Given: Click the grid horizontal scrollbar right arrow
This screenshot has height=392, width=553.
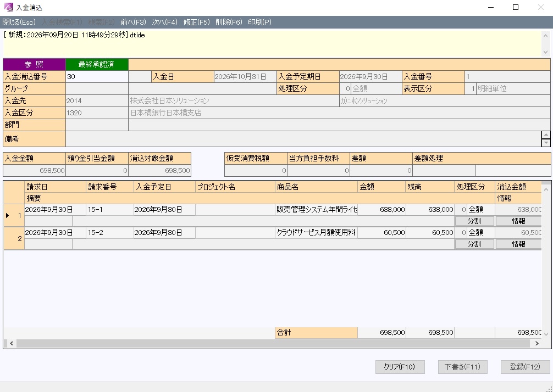Looking at the screenshot, I should [x=537, y=343].
